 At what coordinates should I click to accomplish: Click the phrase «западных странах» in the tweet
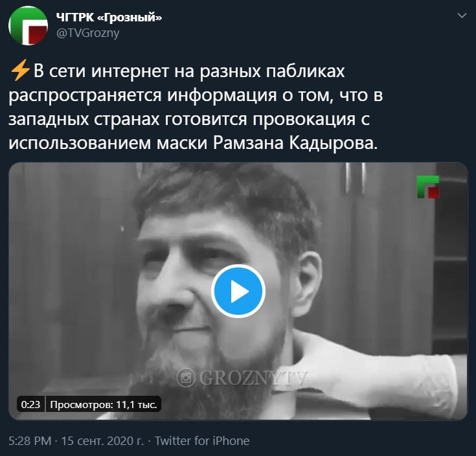[84, 120]
